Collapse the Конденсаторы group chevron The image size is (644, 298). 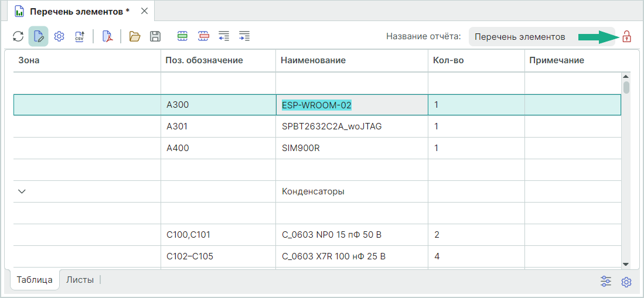[23, 191]
